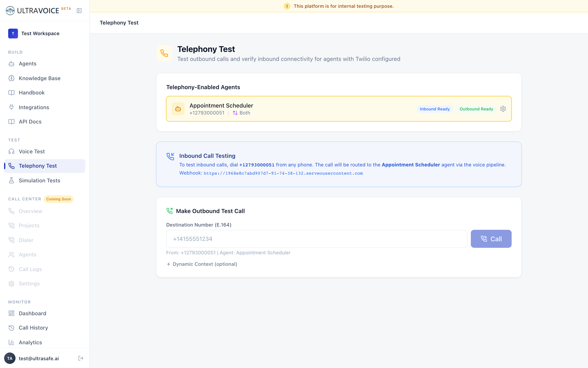Click bold +12793000051 in inbound instructions

click(x=257, y=165)
